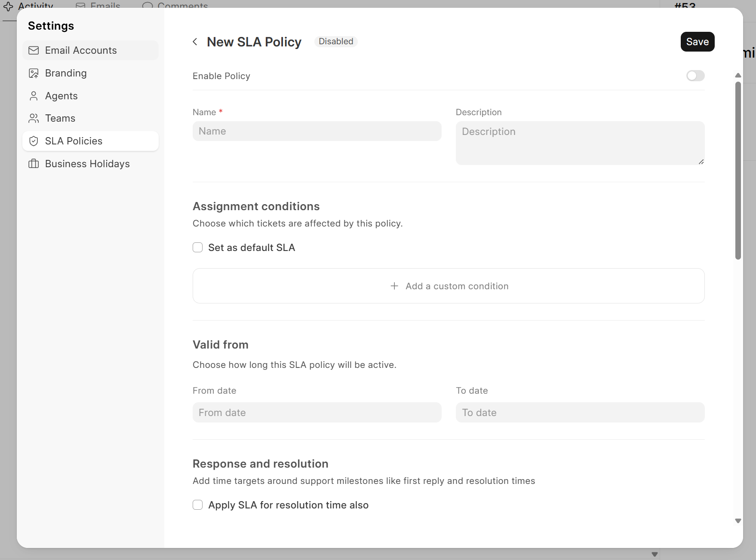The height and width of the screenshot is (560, 756).
Task: Focus the Name input field
Action: (x=317, y=131)
